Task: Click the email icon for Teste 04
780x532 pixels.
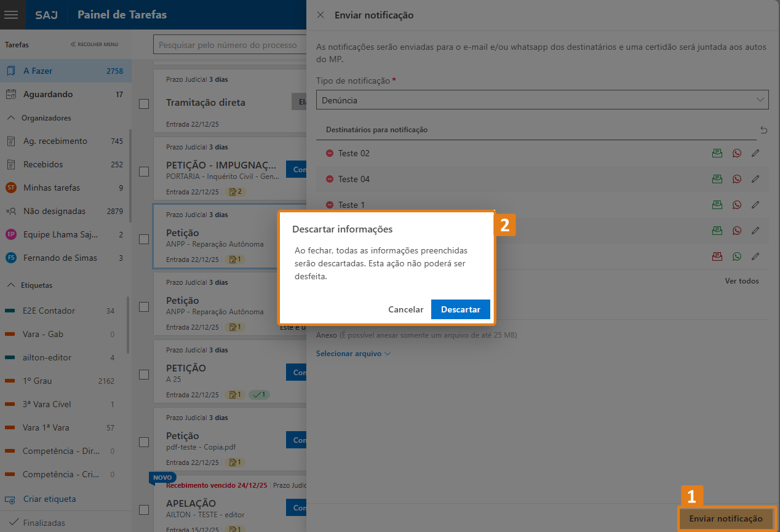Action: (x=717, y=179)
